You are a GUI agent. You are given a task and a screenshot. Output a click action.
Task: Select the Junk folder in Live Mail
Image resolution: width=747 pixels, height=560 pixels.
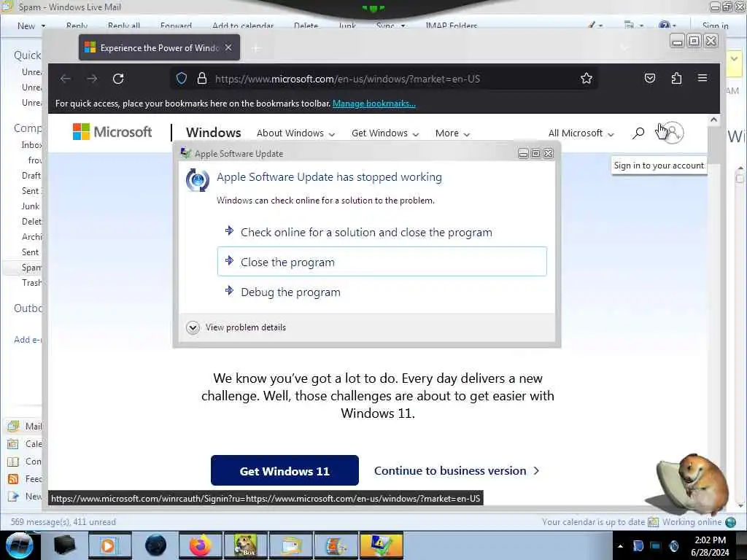click(x=31, y=206)
